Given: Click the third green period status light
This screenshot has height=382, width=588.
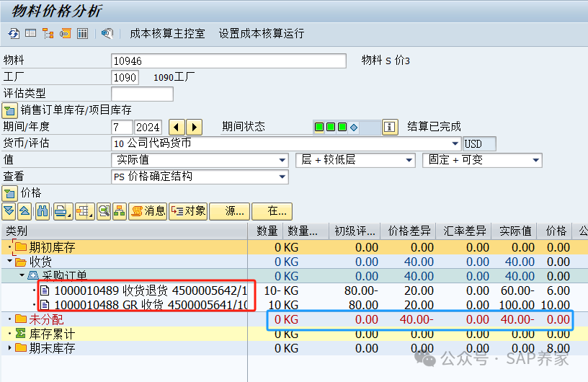Looking at the screenshot, I should click(342, 127).
